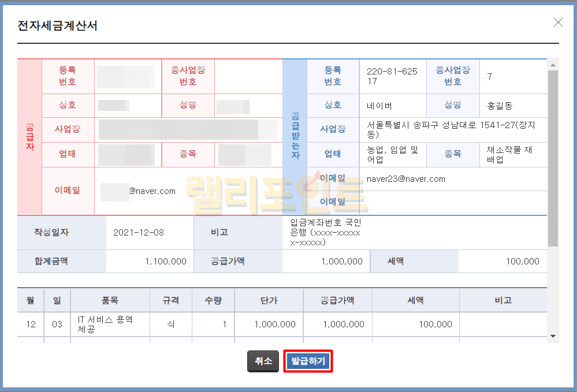This screenshot has height=392, width=577.
Task: Click the 품목 column header
Action: tap(110, 300)
